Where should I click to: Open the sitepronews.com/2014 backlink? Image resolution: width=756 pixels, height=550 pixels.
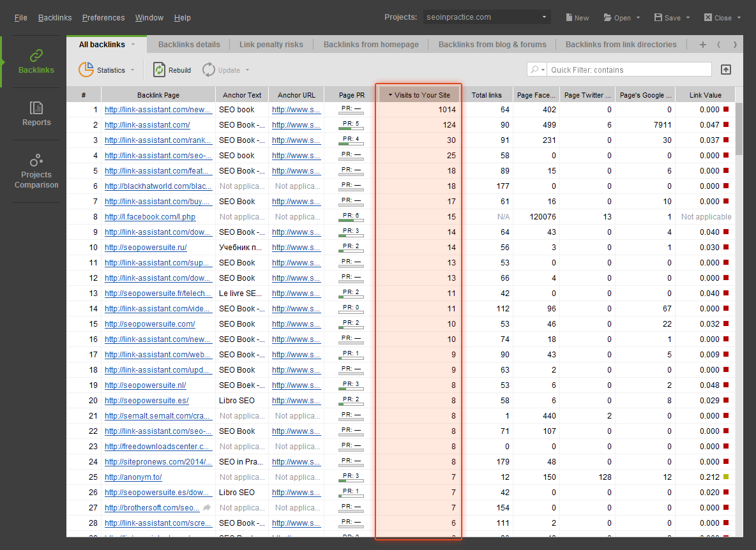(x=158, y=461)
